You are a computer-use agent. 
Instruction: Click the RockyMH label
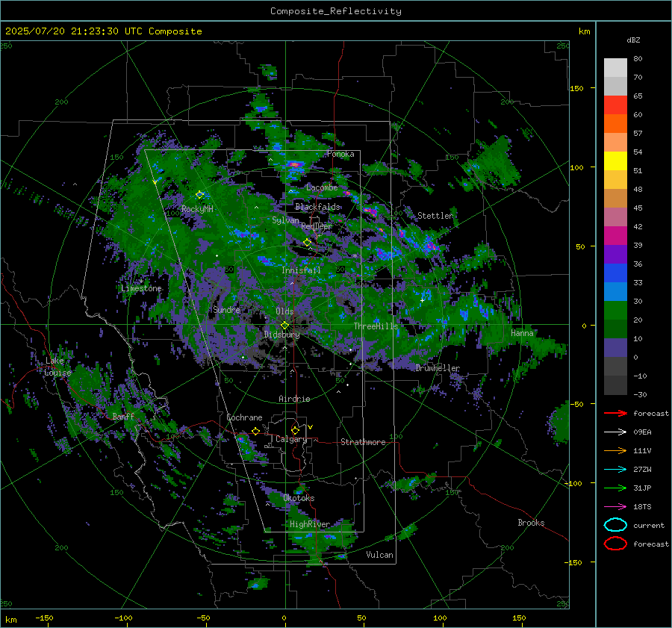pyautogui.click(x=197, y=209)
